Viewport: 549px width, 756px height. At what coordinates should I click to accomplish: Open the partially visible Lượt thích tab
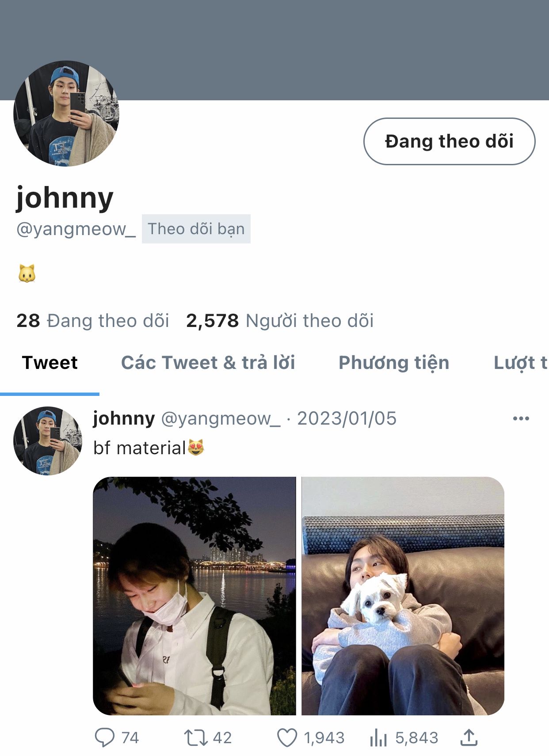point(521,363)
